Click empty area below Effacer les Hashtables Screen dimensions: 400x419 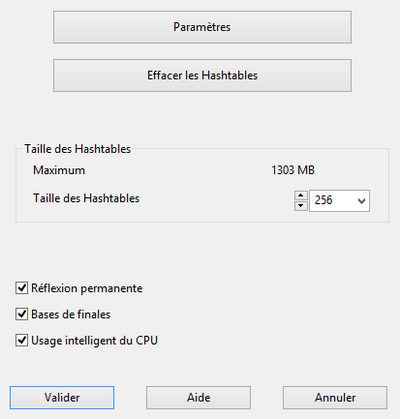[x=202, y=117]
